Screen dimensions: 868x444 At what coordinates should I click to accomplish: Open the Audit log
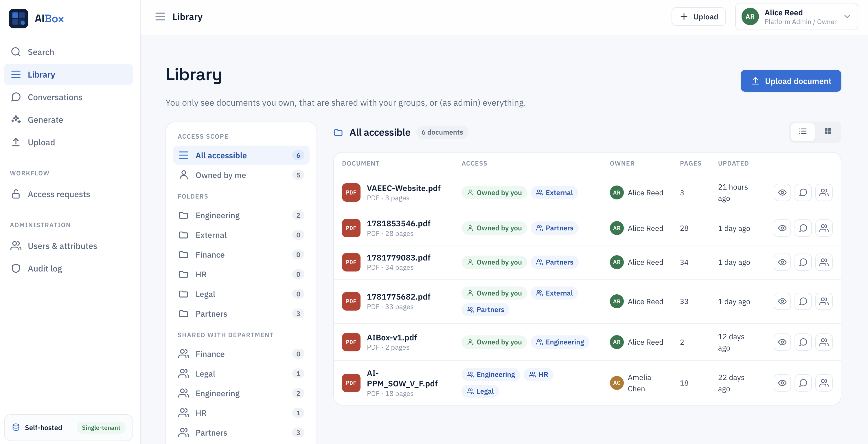click(x=68, y=269)
